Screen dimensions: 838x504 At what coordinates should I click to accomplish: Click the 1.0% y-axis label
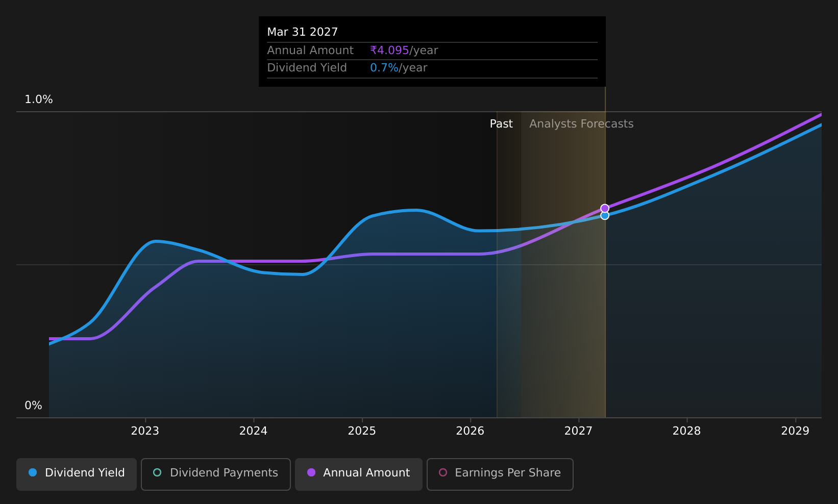(x=39, y=99)
